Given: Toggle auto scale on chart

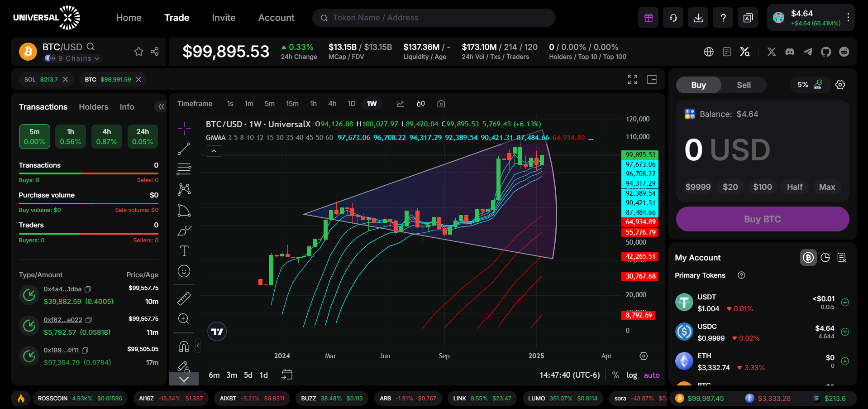Looking at the screenshot, I should click(x=652, y=375).
